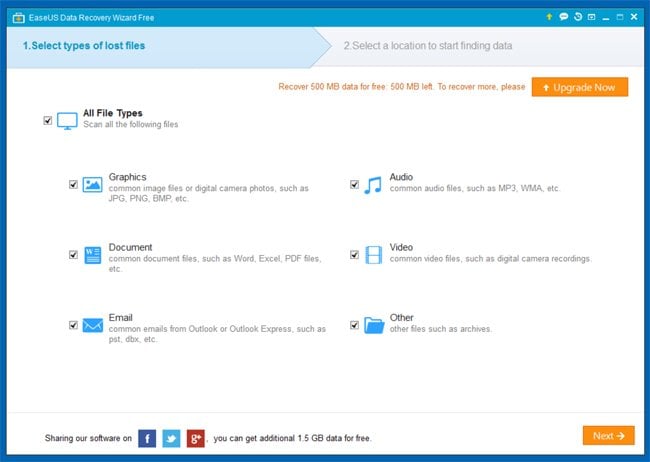The width and height of the screenshot is (650, 462).
Task: Go to step 2 Select a location tab
Action: [x=428, y=46]
